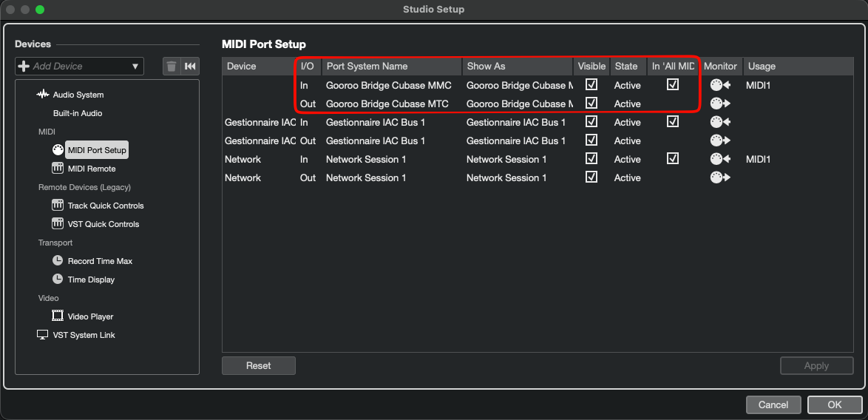Toggle All MIDI Inputs for Gestionnaire IAC In
The image size is (868, 420).
click(x=673, y=121)
